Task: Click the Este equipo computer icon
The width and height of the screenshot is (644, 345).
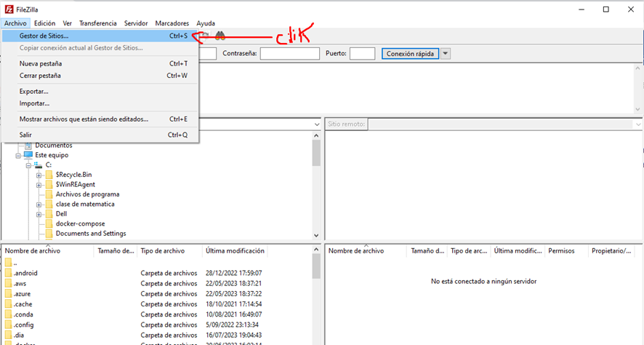Action: [x=28, y=155]
